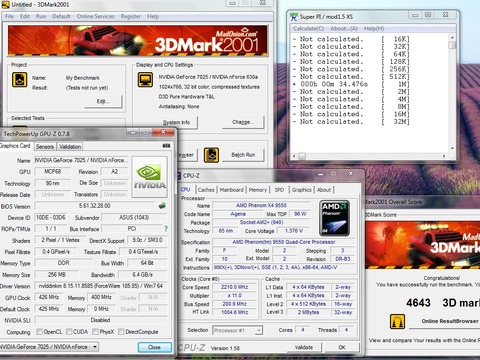Switch to the Caches tab in CPU-Z

point(206,190)
